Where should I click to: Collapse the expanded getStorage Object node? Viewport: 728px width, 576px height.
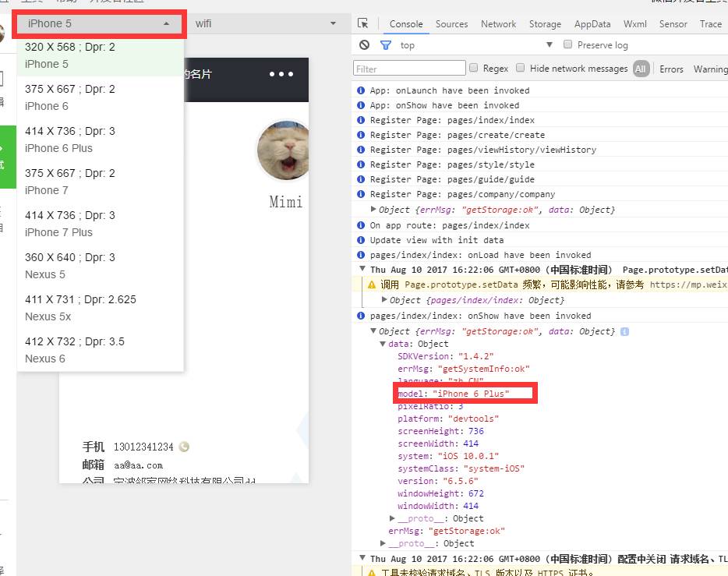[x=373, y=331]
